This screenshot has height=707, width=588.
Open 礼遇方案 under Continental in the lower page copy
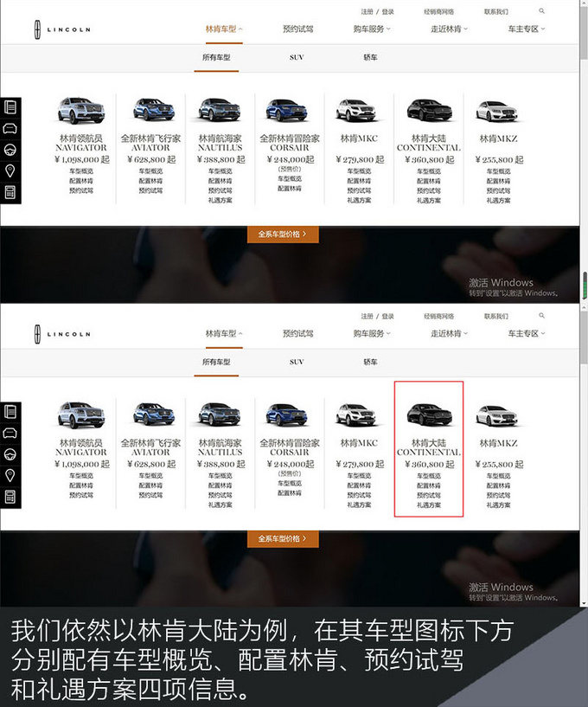pos(429,505)
